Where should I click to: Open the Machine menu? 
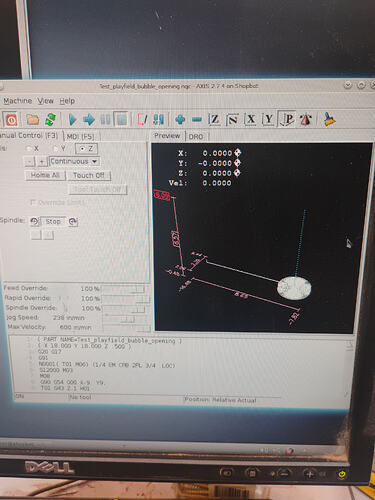coord(18,101)
